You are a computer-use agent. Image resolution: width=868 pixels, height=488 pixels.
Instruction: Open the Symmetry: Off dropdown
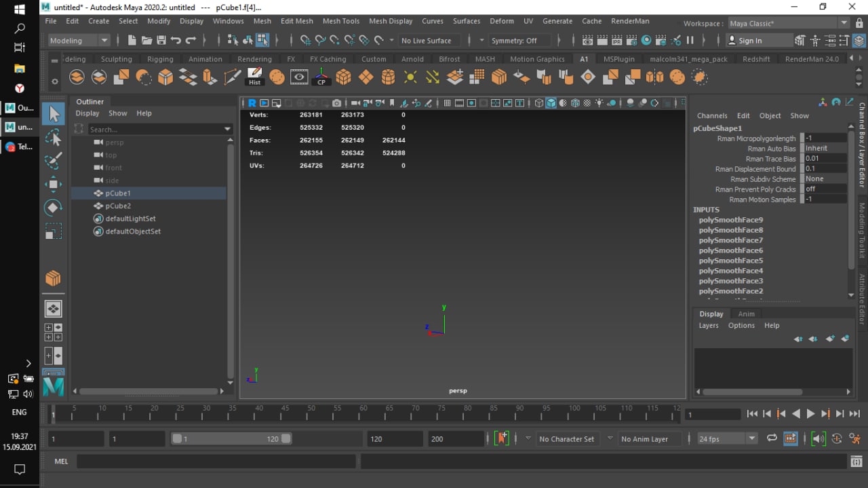[x=519, y=41]
